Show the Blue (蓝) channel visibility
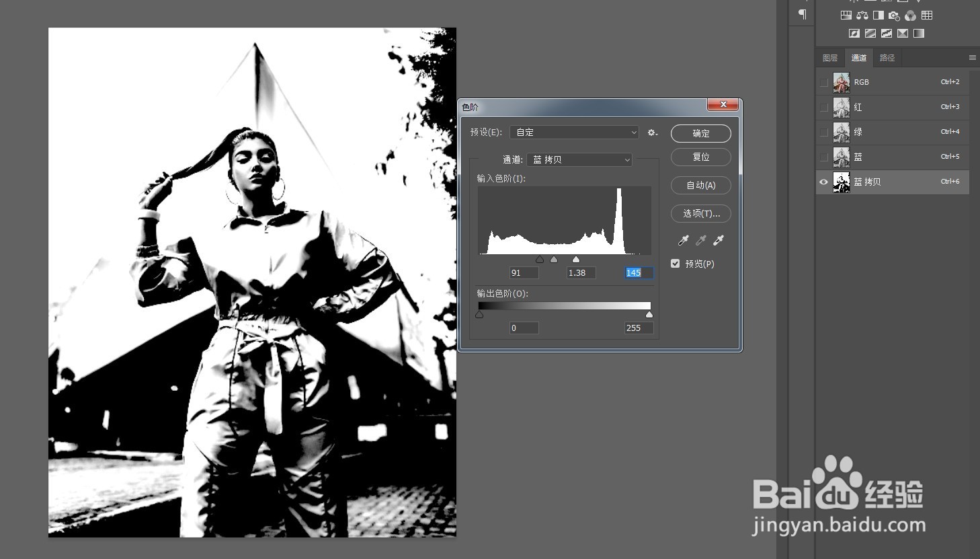The image size is (980, 559). [x=823, y=157]
